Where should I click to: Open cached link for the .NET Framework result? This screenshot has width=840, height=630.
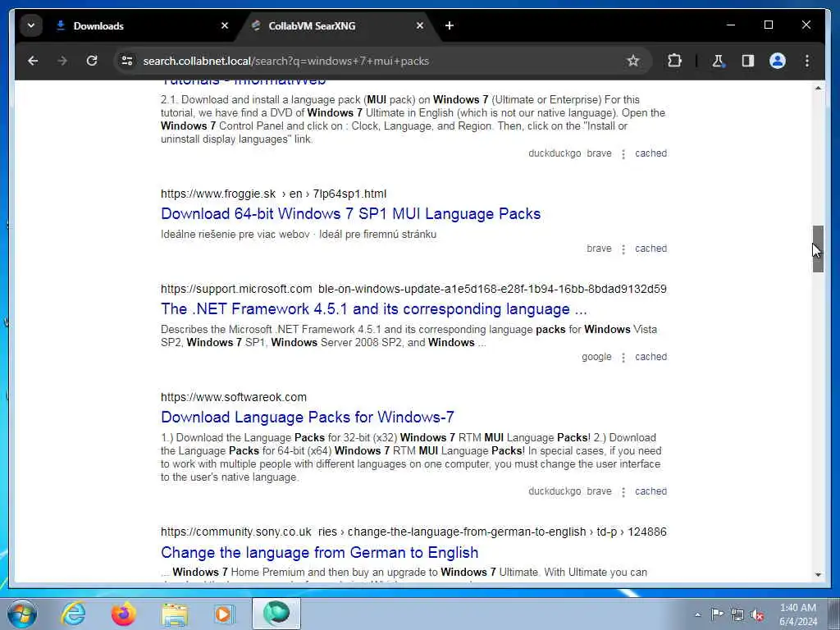[x=651, y=357]
